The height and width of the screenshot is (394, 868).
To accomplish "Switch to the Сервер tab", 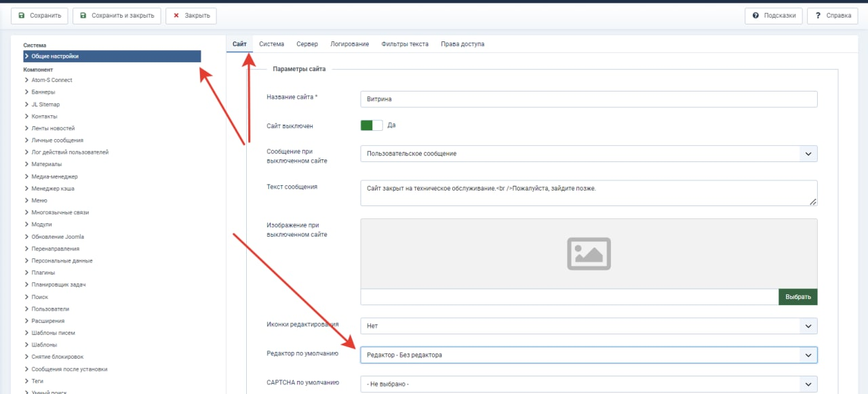I will pyautogui.click(x=307, y=44).
